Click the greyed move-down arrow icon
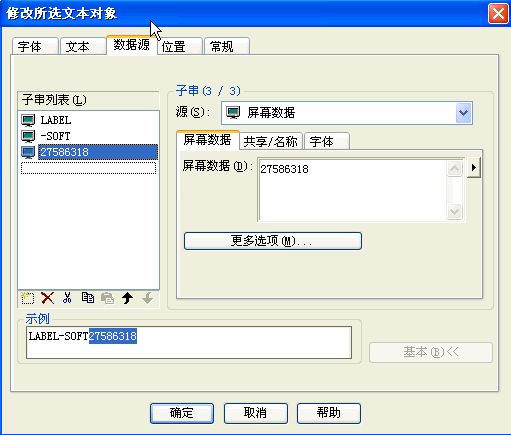Viewport: 511px width, 435px height. [x=147, y=298]
